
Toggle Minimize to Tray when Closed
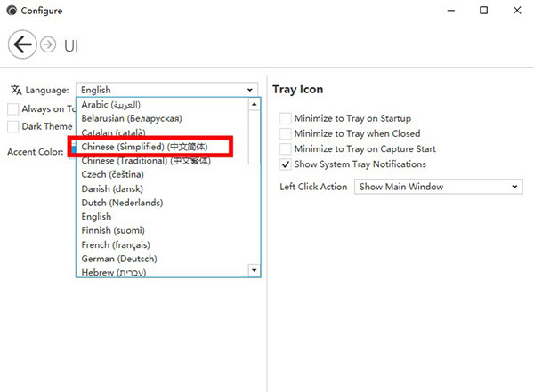[286, 133]
